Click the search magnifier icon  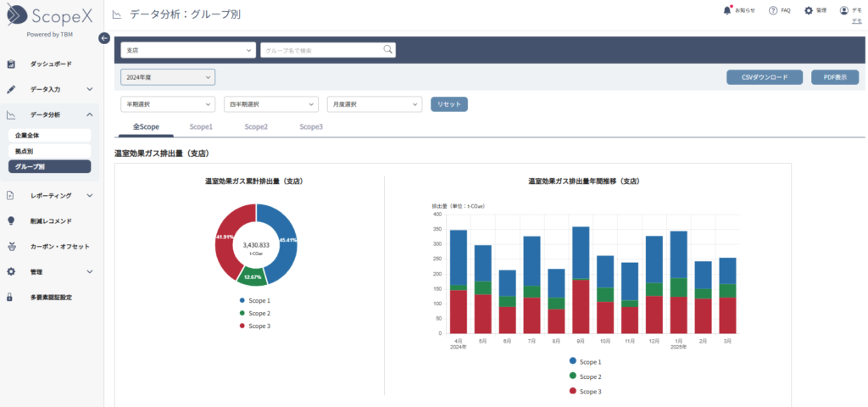tap(388, 50)
